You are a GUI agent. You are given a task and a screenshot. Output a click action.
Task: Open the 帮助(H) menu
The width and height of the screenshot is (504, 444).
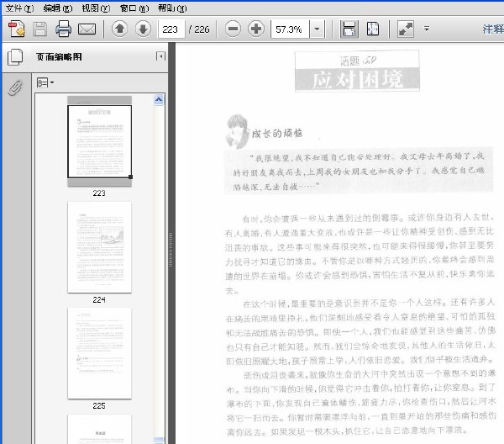[x=172, y=8]
